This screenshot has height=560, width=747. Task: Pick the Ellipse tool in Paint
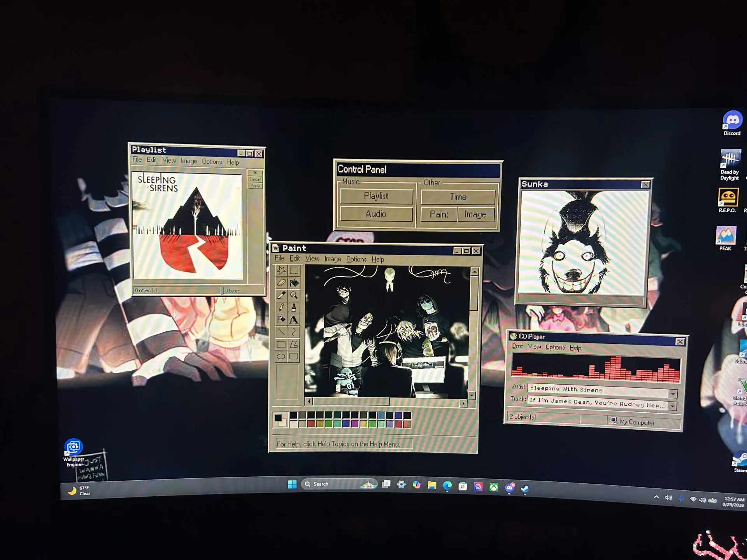coord(281,356)
